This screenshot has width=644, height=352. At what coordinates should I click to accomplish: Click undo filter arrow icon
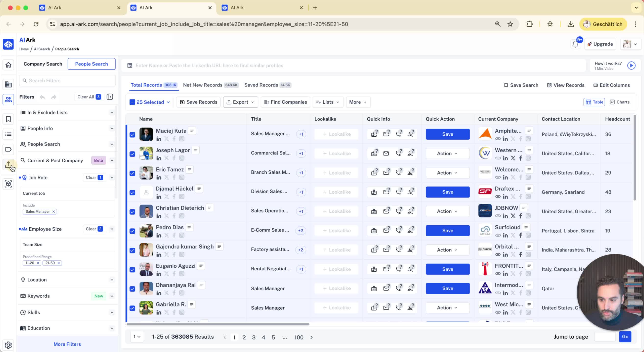(x=43, y=97)
